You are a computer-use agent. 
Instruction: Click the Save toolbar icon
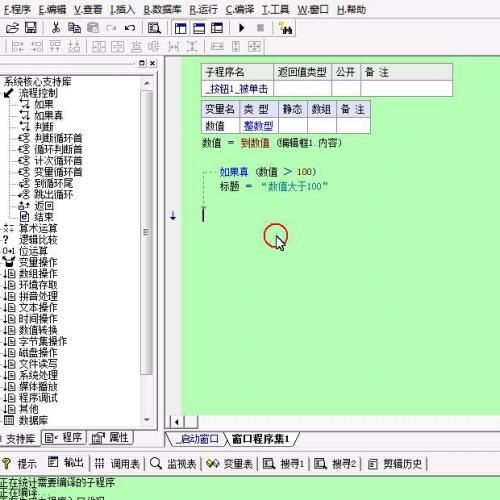[31, 28]
